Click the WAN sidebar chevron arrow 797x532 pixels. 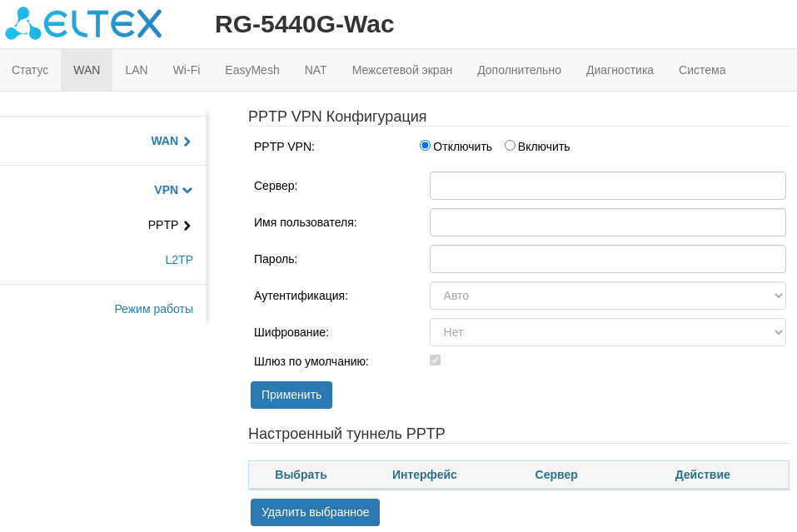(x=187, y=142)
